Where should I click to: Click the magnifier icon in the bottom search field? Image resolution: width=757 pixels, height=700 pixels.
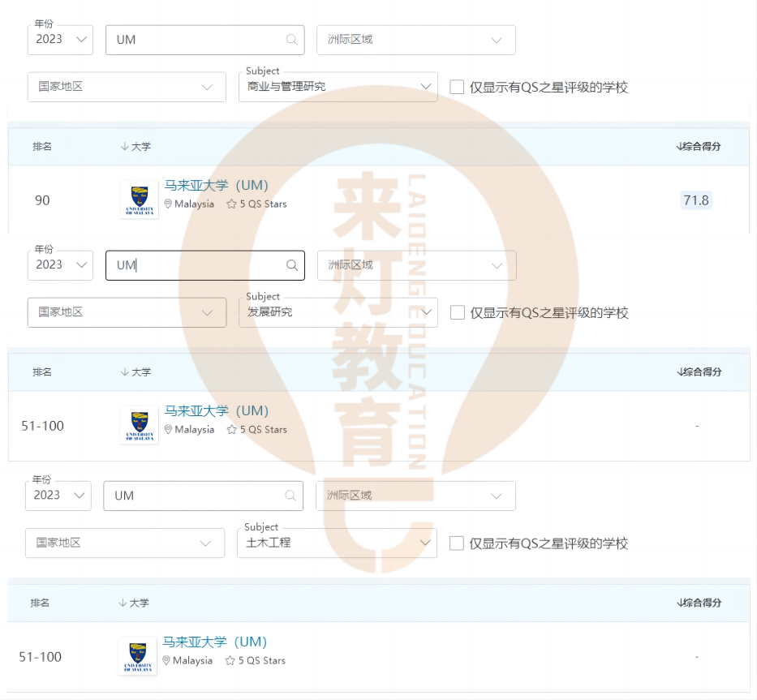[290, 496]
